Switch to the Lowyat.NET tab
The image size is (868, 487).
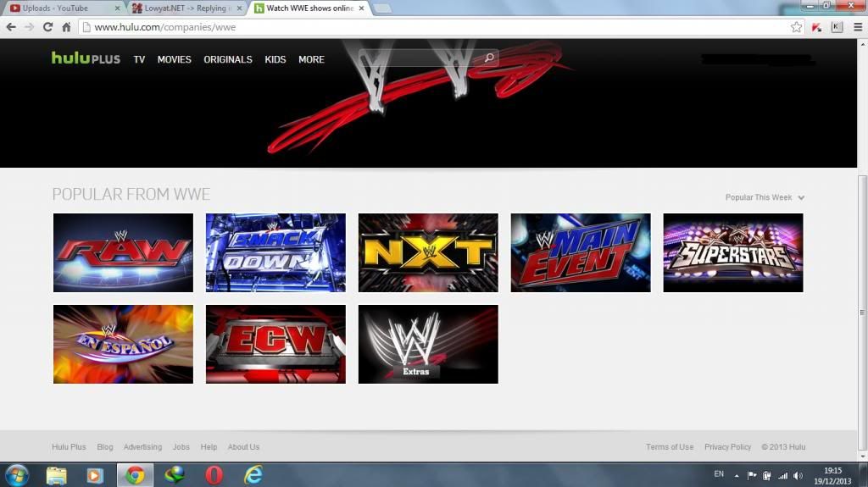click(182, 8)
